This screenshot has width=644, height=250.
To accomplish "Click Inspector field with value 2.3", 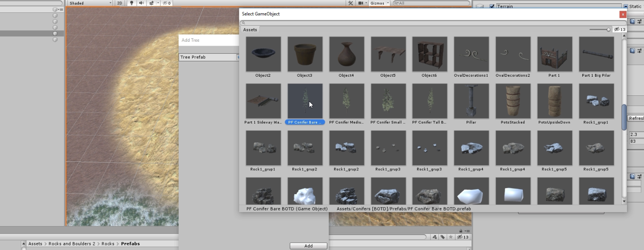I will pyautogui.click(x=636, y=134).
